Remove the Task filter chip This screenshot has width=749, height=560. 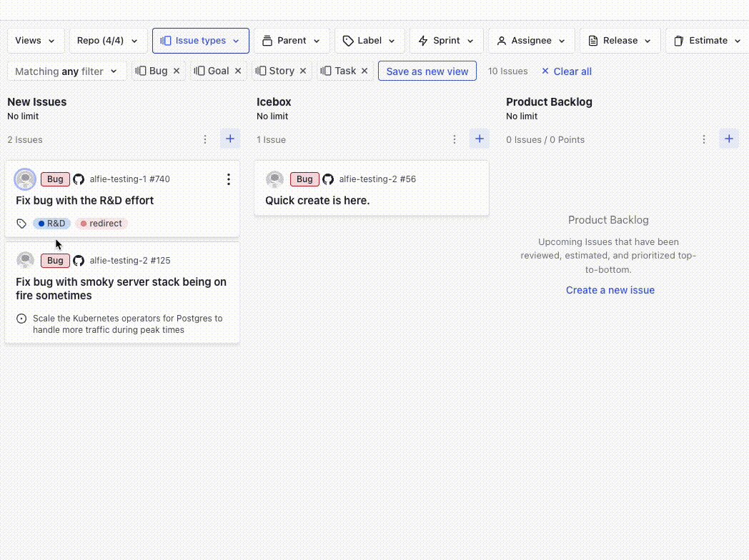pos(364,71)
